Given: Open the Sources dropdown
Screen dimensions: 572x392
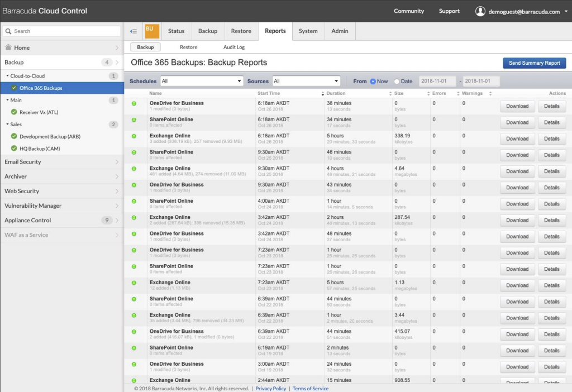Looking at the screenshot, I should coord(306,81).
